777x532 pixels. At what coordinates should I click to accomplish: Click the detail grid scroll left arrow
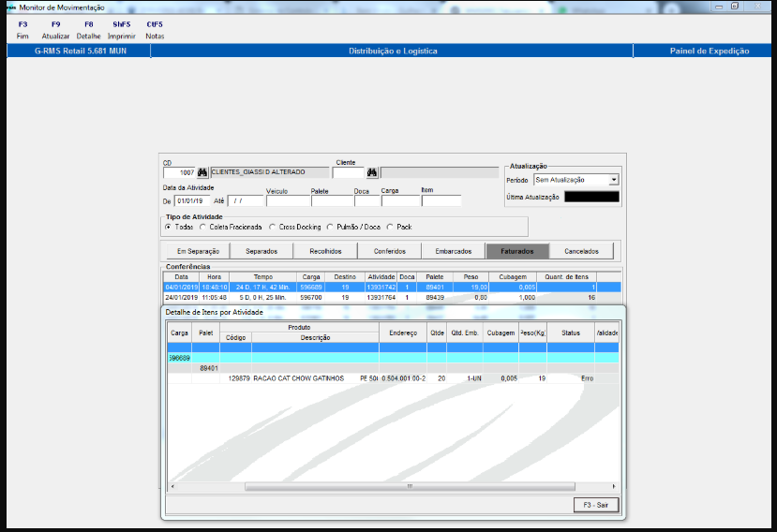tap(172, 486)
